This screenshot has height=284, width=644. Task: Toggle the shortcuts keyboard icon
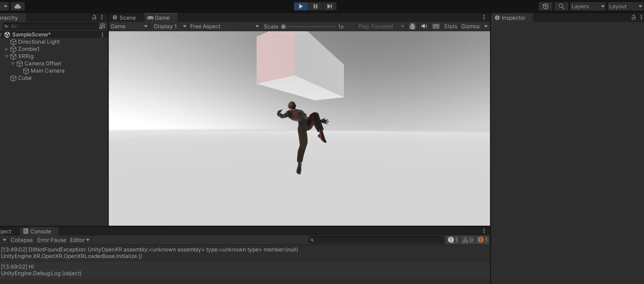pos(436,26)
